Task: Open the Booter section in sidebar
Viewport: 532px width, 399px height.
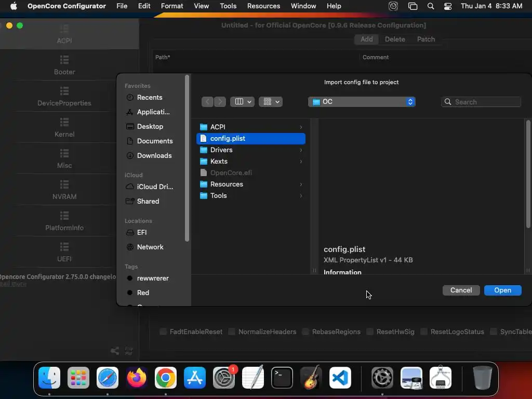Action: [x=64, y=65]
